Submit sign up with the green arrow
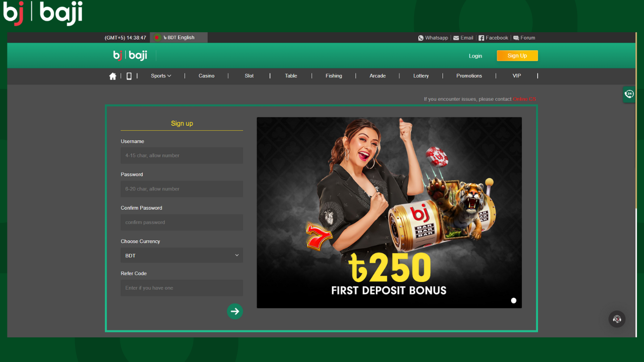The height and width of the screenshot is (362, 644). click(235, 311)
